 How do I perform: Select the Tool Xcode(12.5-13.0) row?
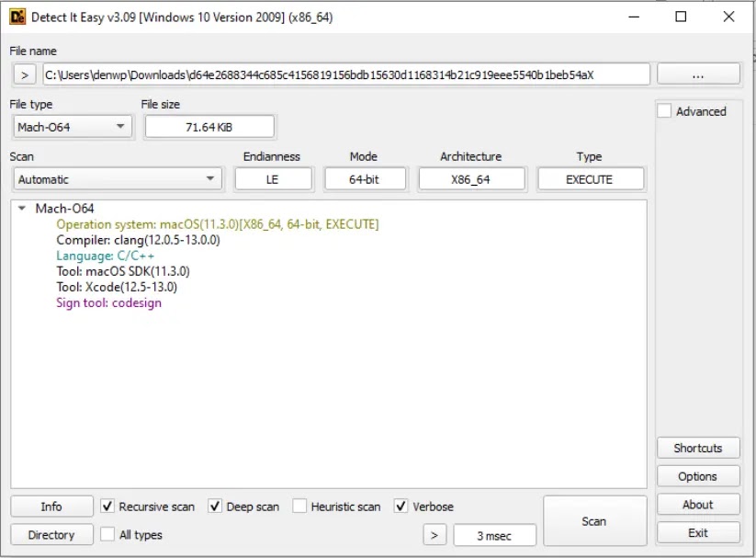(117, 287)
